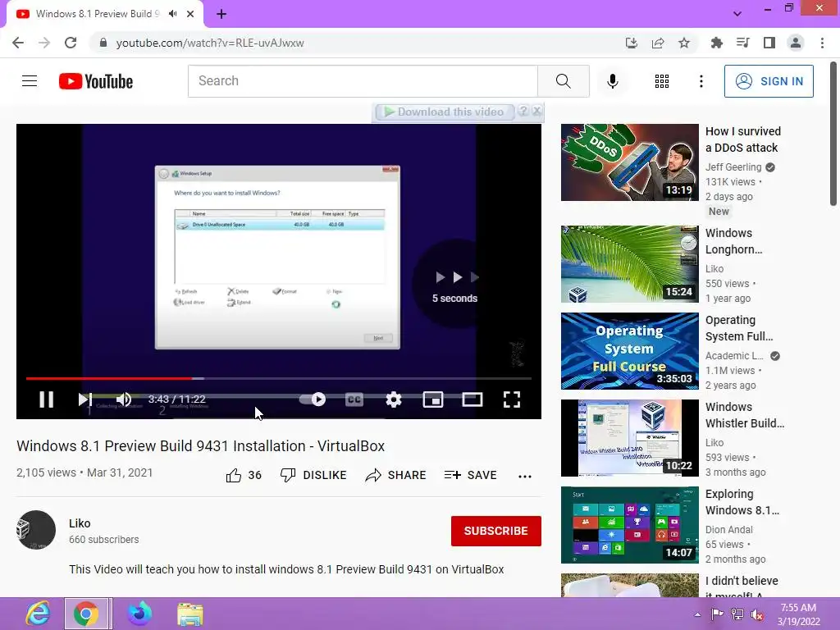This screenshot has width=840, height=630.
Task: Open Jeff Geerling channel link
Action: point(733,167)
